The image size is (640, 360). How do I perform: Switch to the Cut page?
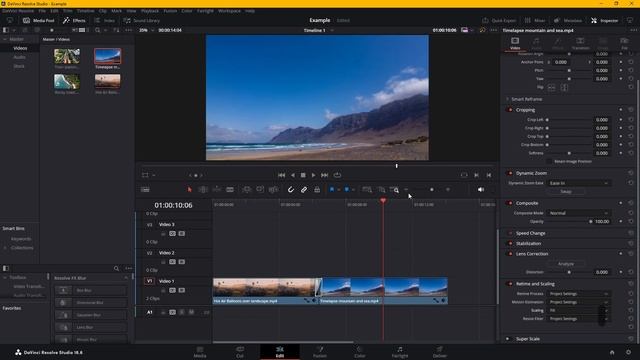coord(240,352)
